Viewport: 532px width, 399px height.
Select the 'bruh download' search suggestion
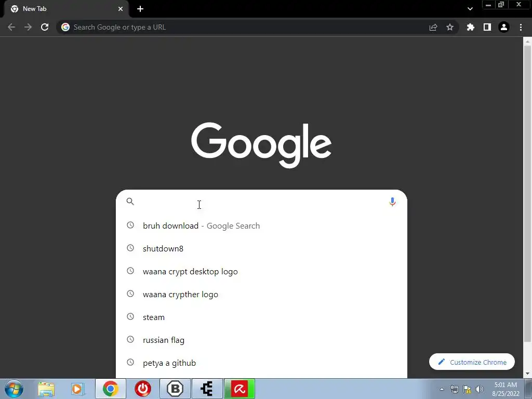pyautogui.click(x=261, y=225)
